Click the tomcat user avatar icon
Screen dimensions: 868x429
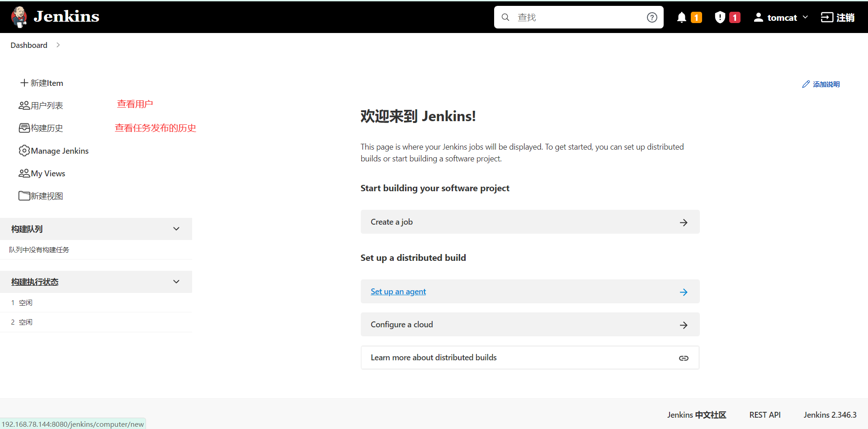pos(759,17)
